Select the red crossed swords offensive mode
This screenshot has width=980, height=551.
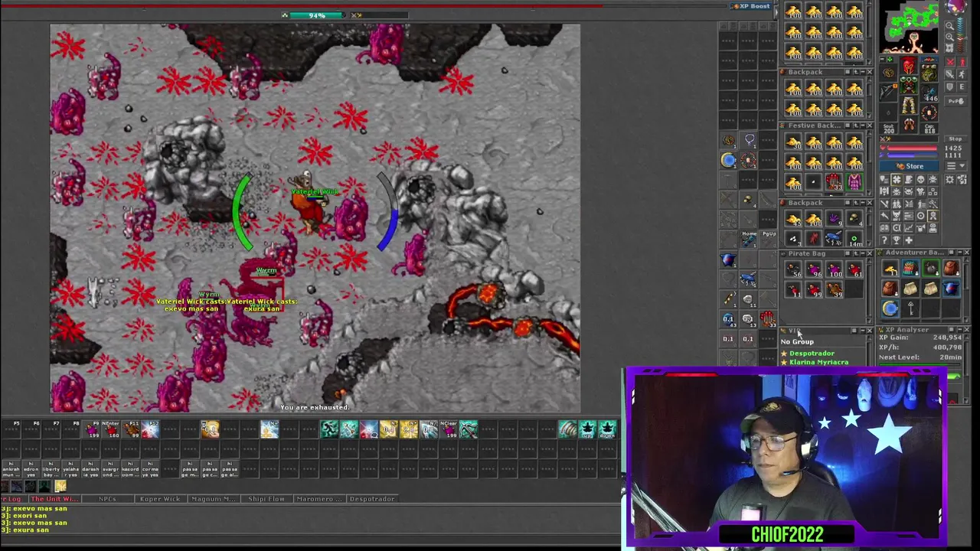click(x=949, y=62)
